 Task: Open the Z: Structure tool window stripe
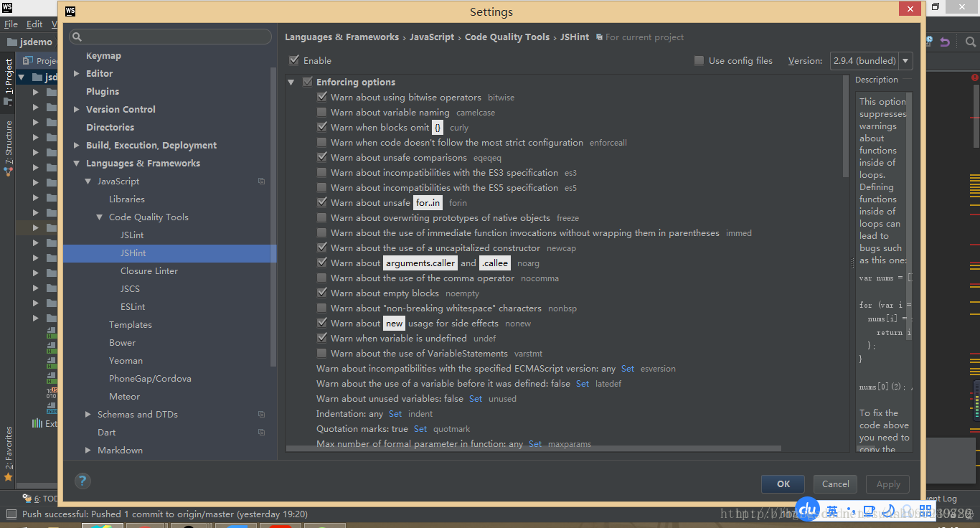tap(9, 148)
